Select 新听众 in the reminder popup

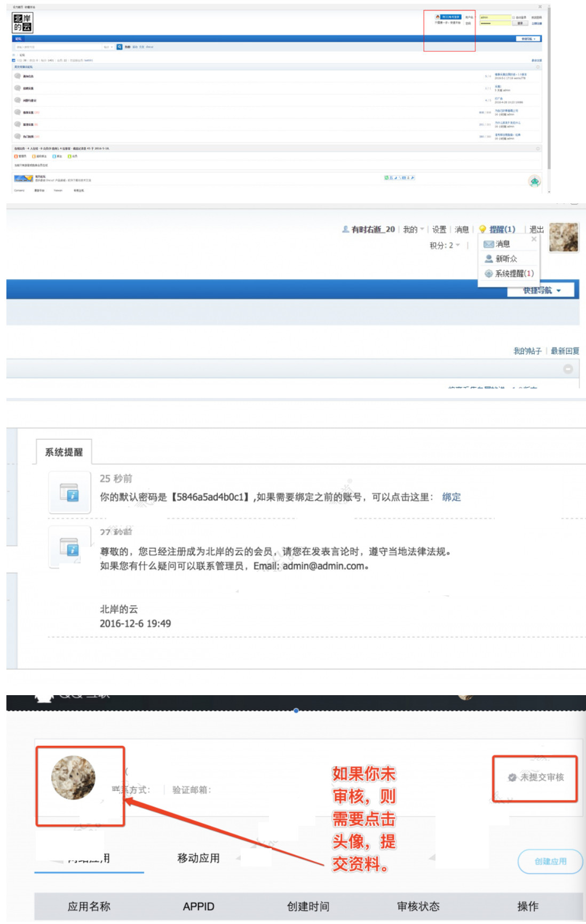(501, 259)
